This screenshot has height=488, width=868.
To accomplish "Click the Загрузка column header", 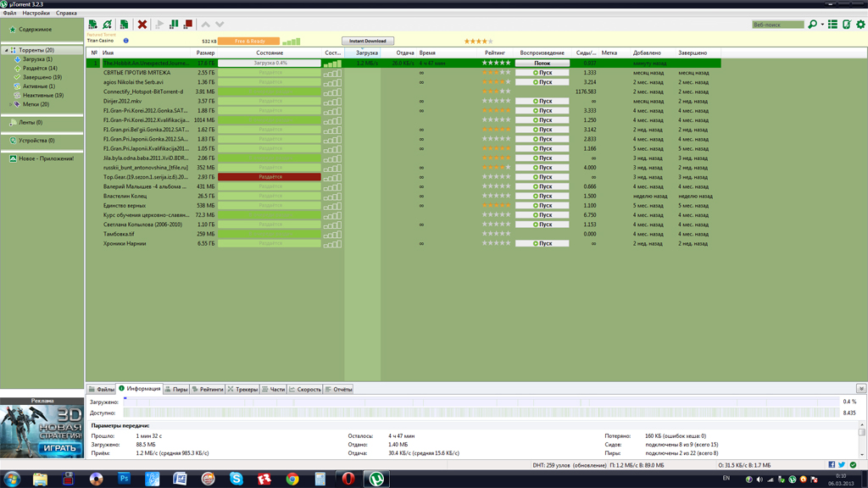I will tap(366, 53).
